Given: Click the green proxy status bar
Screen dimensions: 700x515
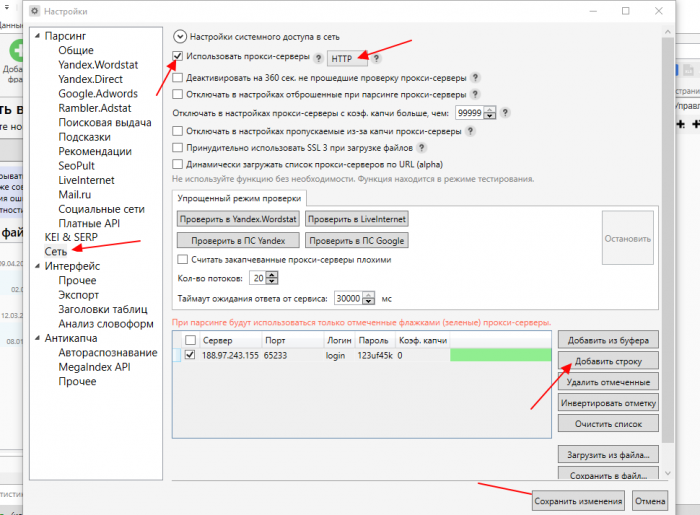Looking at the screenshot, I should coord(500,355).
